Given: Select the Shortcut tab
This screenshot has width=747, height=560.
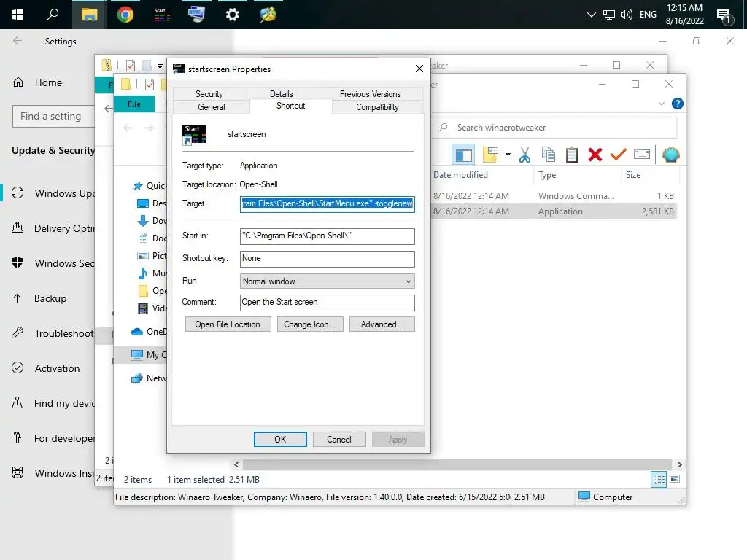Looking at the screenshot, I should coord(290,106).
